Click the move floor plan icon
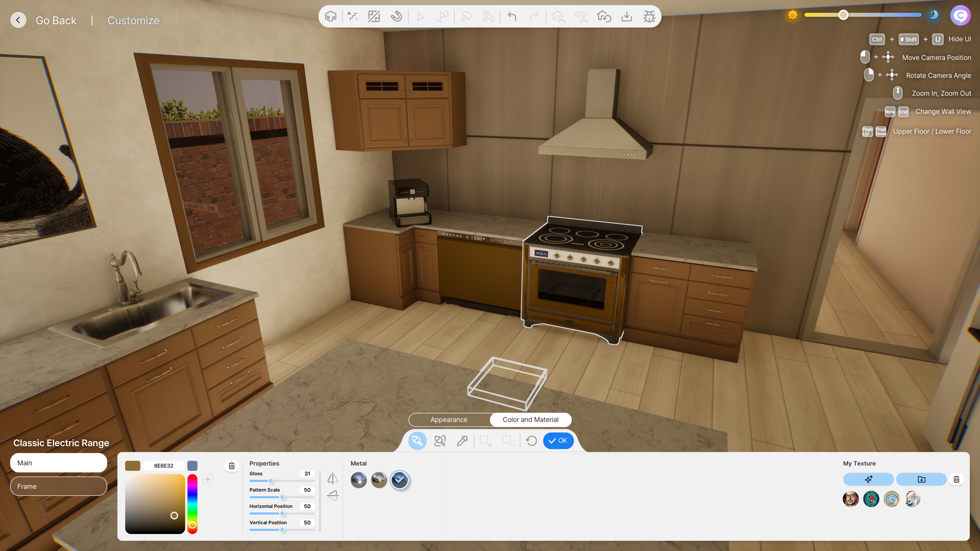Viewport: 980px width, 551px height. pyautogui.click(x=581, y=16)
